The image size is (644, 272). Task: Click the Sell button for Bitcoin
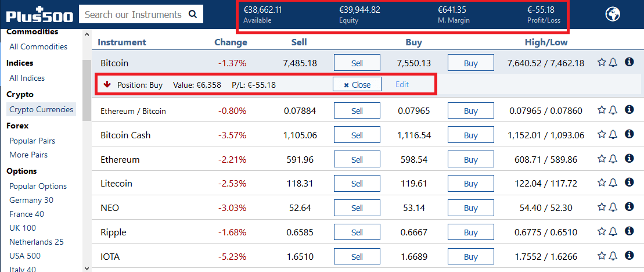[x=357, y=63]
